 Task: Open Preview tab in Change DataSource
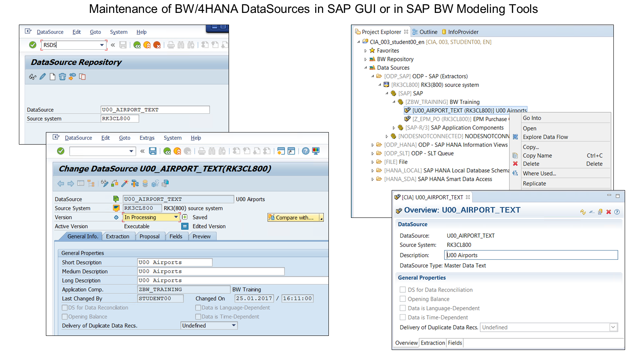pos(202,236)
